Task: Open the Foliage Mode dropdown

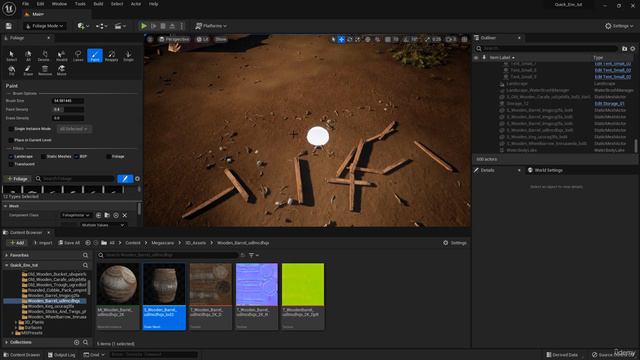Action: tap(44, 26)
